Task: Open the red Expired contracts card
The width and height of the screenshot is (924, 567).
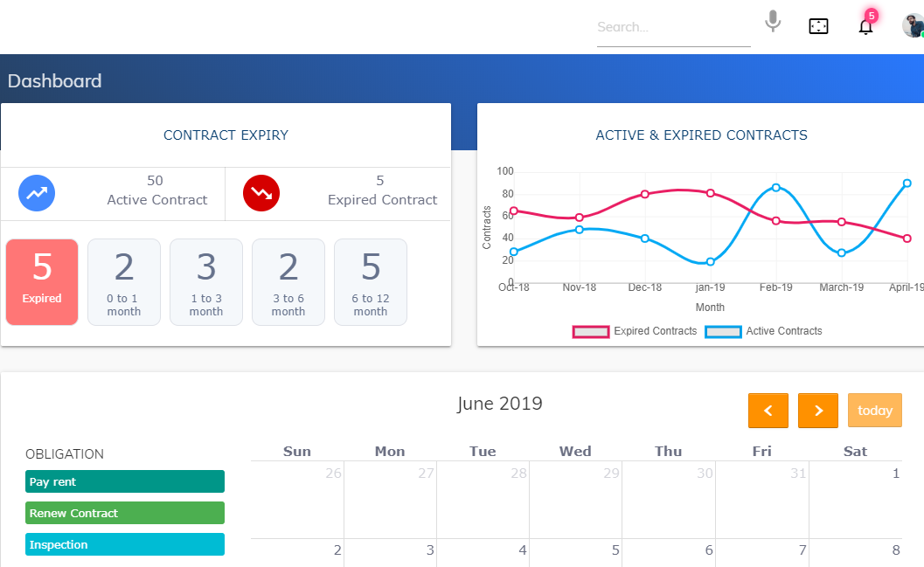Action: 42,282
